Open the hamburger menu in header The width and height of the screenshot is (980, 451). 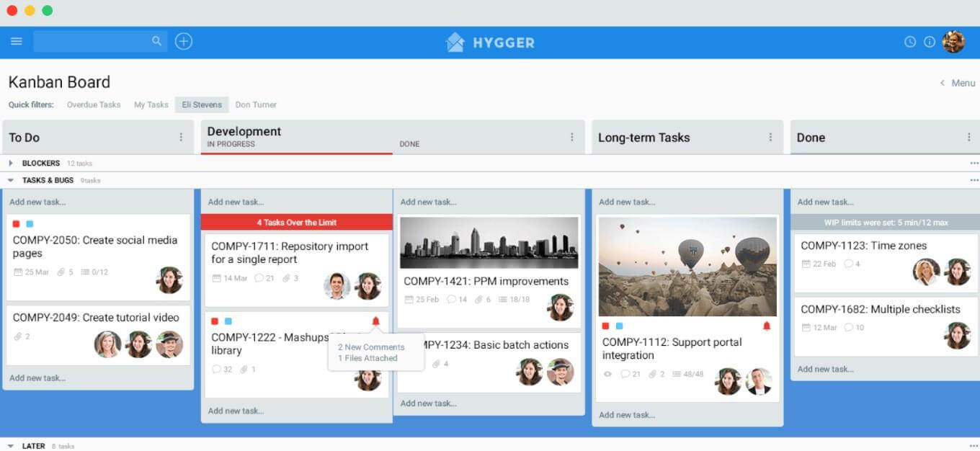click(16, 42)
